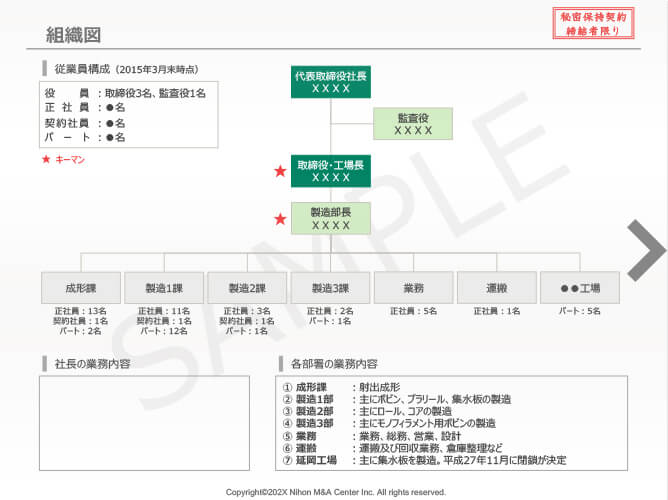The height and width of the screenshot is (500, 668).
Task: Click the 業務 department box
Action: [413, 288]
